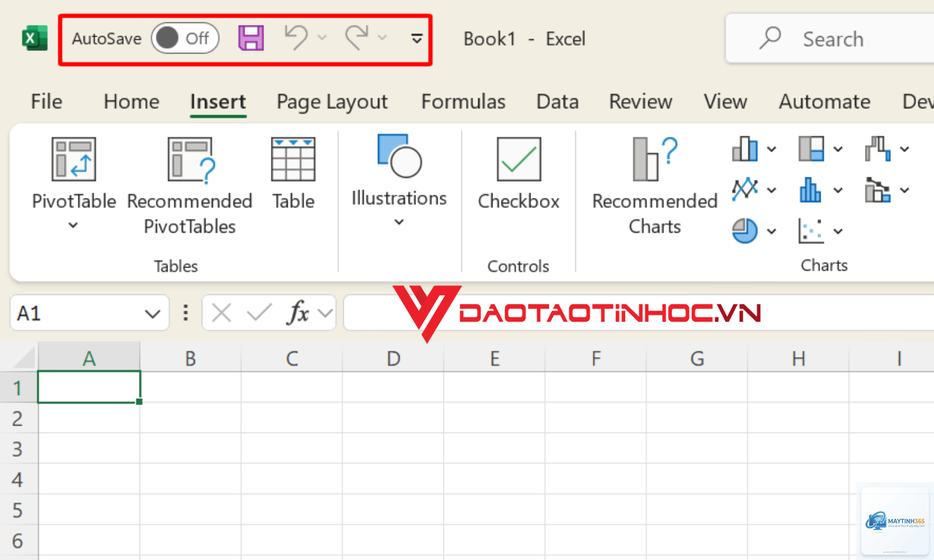The width and height of the screenshot is (934, 560).
Task: Click the Insert Function fx icon
Action: tap(298, 312)
